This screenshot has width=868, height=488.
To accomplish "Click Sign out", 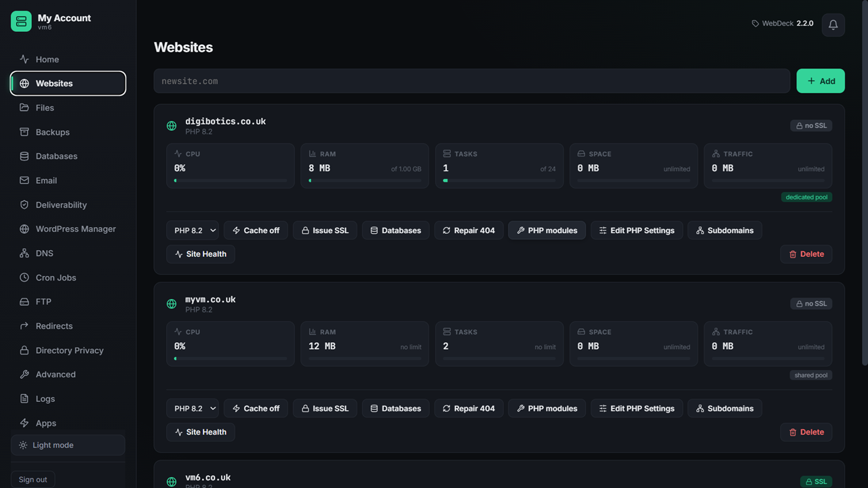I will pos(33,479).
